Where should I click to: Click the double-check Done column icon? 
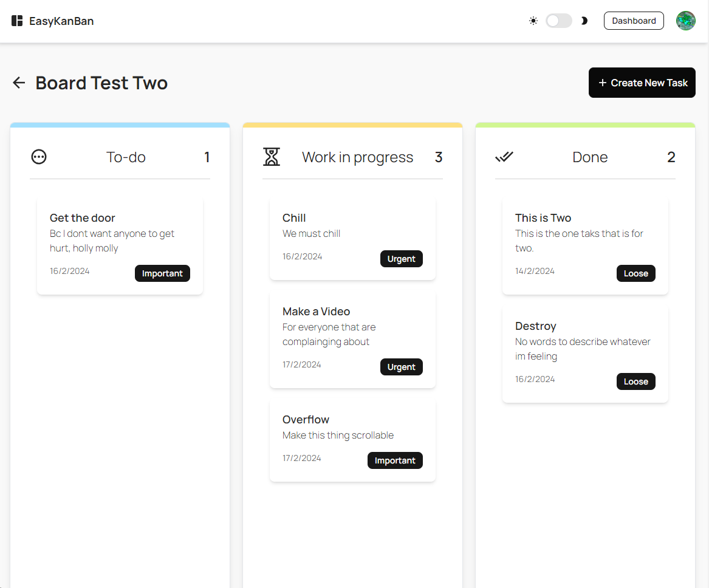click(504, 157)
